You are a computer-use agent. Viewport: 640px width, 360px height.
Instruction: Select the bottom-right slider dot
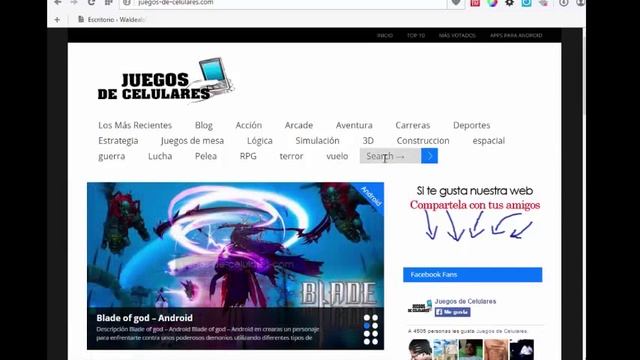(375, 342)
